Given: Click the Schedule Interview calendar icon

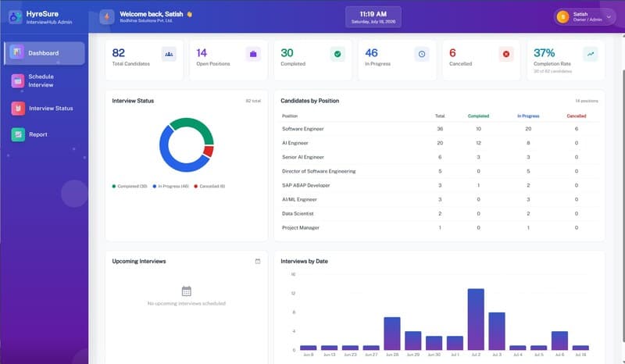Looking at the screenshot, I should point(17,80).
